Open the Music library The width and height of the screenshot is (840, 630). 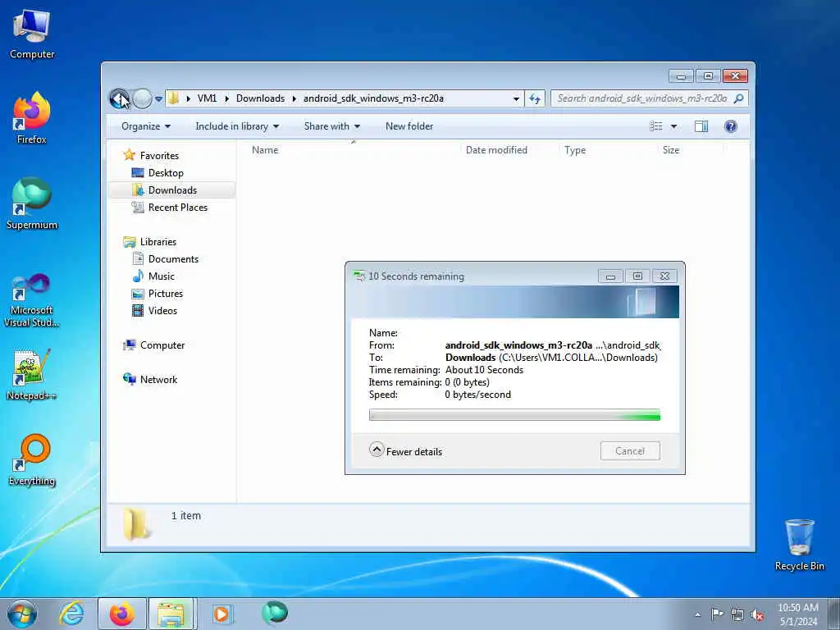(162, 276)
